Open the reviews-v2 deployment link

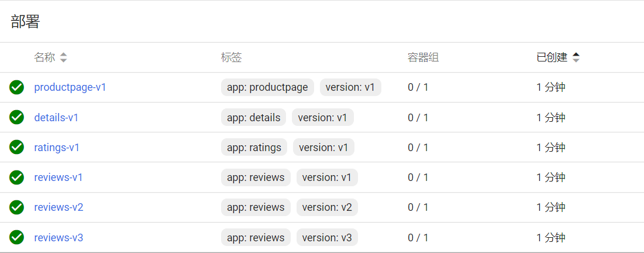coord(58,207)
